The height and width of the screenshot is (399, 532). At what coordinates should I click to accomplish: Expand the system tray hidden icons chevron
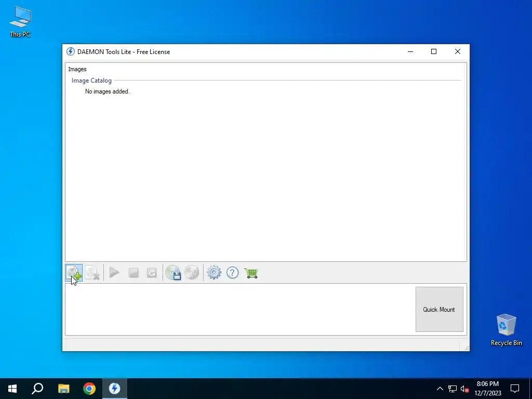440,389
